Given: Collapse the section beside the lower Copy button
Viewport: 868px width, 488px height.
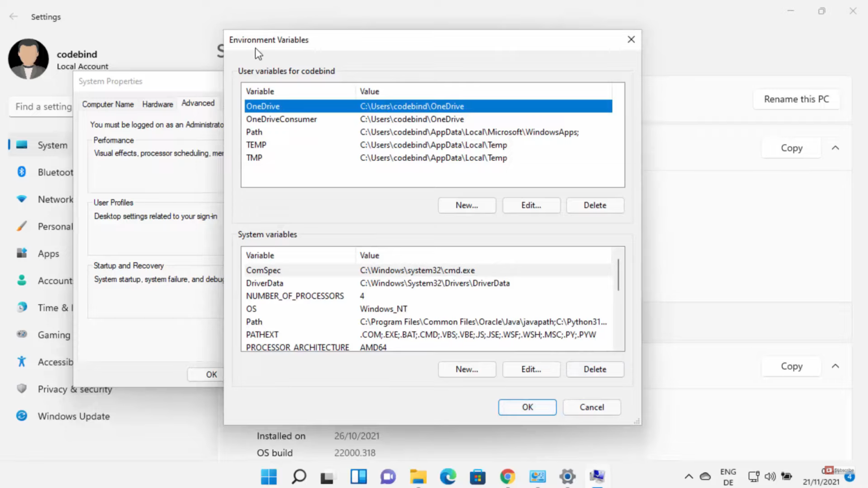Looking at the screenshot, I should 835,366.
